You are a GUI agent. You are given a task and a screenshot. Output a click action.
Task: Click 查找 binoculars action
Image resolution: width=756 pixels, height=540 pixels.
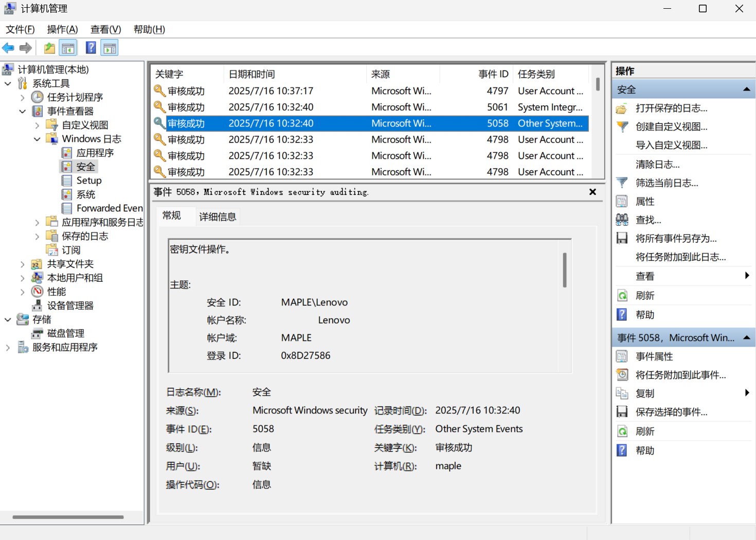click(648, 220)
